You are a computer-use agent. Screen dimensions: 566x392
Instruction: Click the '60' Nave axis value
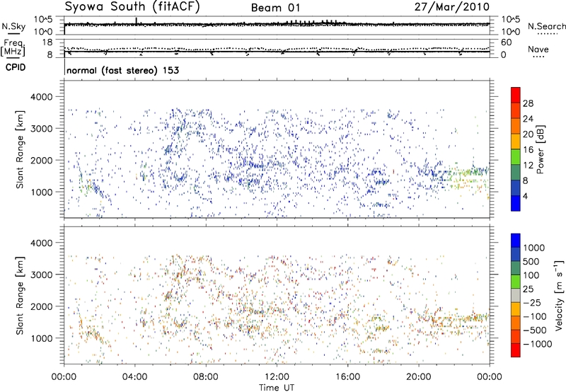click(506, 42)
